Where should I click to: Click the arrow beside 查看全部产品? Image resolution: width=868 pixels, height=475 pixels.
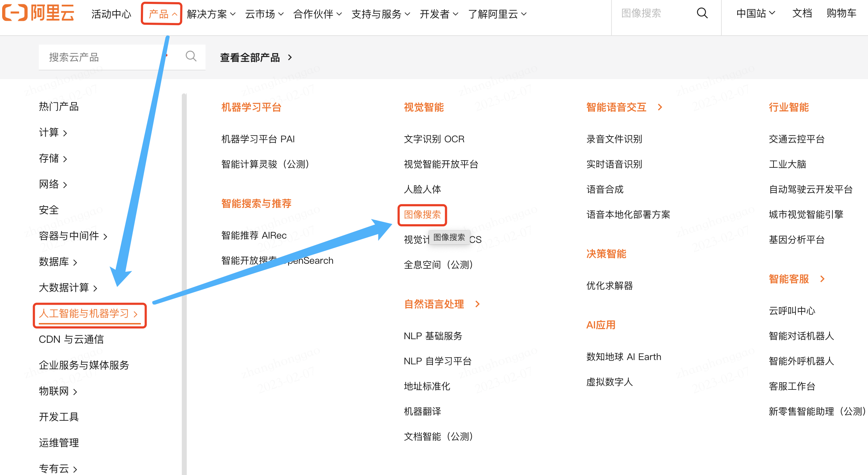(x=290, y=57)
